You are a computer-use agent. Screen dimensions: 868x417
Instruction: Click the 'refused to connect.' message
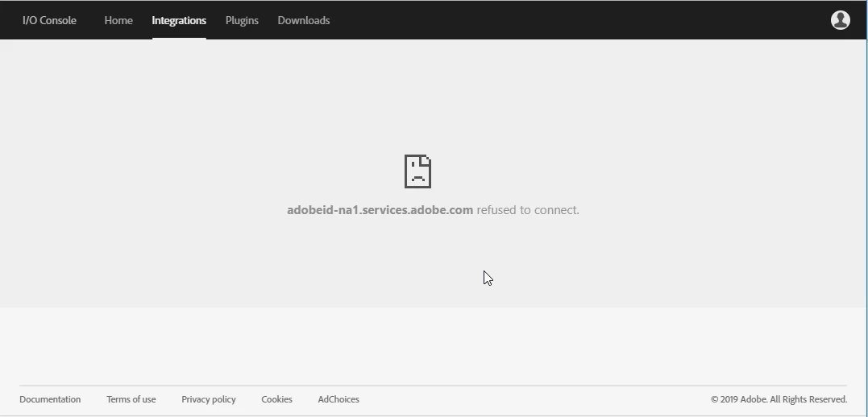click(528, 210)
